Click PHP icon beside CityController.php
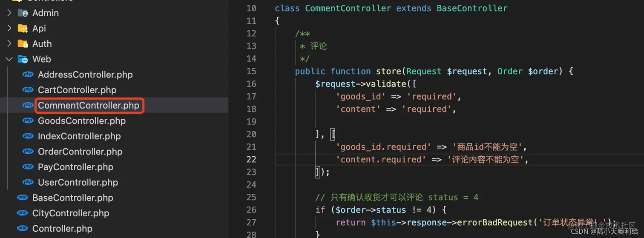The height and width of the screenshot is (238, 644). [22, 213]
